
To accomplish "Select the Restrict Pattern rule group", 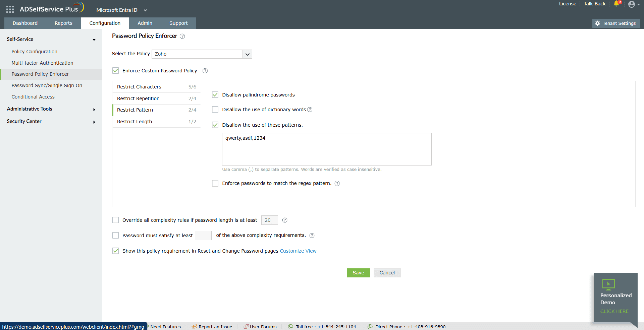I will [156, 110].
